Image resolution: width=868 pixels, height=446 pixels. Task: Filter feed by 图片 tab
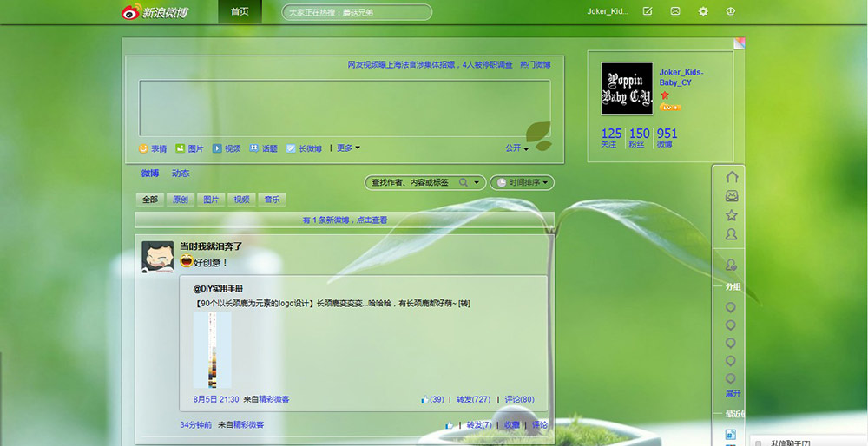pos(211,200)
